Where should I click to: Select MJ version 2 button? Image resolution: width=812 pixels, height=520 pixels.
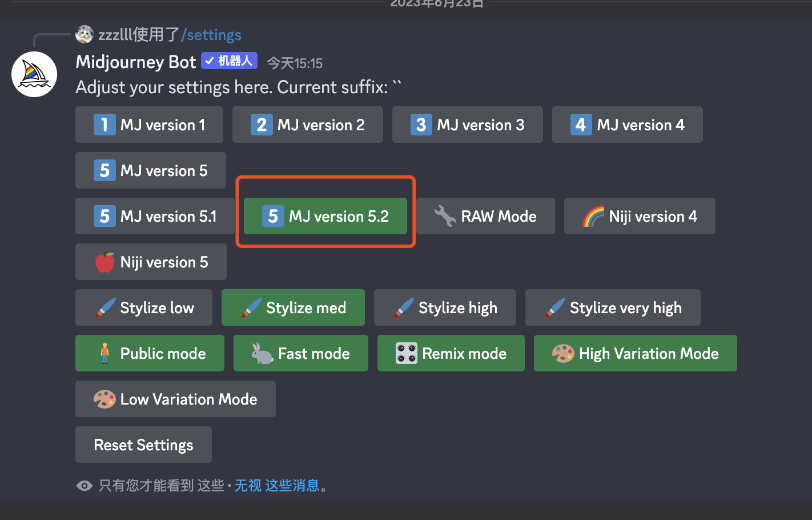(x=307, y=125)
